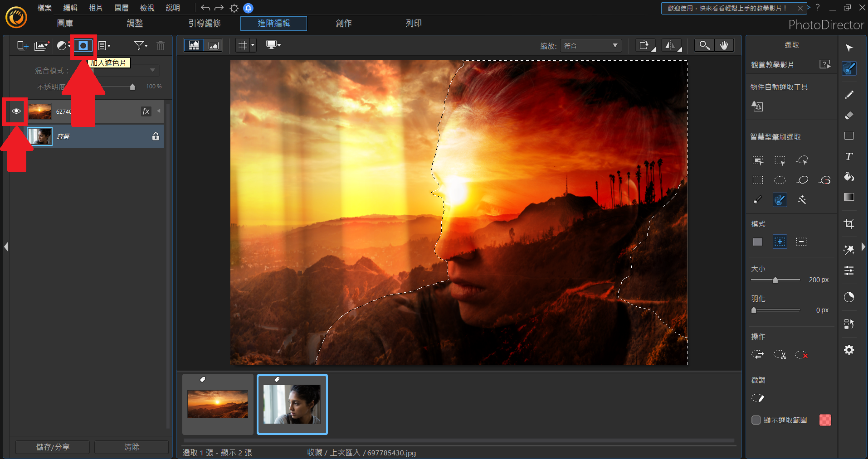Enable the 顯示選取範圍 checkbox
The height and width of the screenshot is (459, 868).
756,420
